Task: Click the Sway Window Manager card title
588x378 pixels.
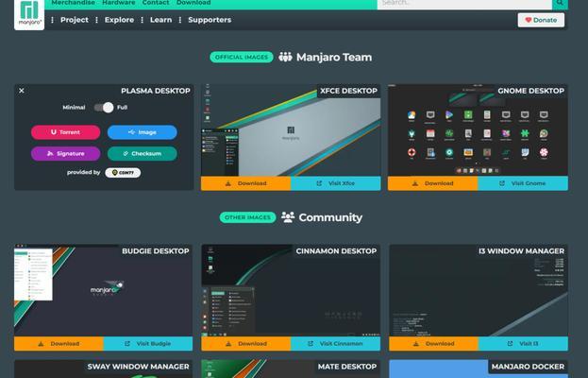Action: (139, 367)
